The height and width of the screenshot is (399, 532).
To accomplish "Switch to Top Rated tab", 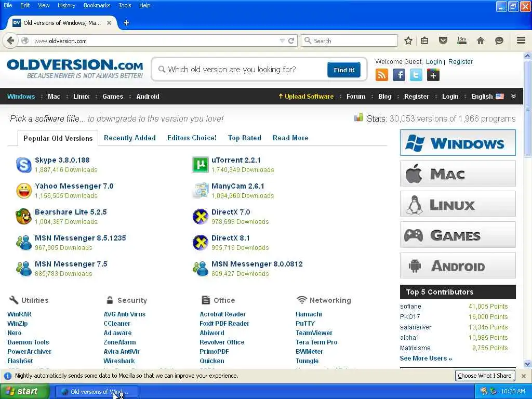I will (x=245, y=138).
